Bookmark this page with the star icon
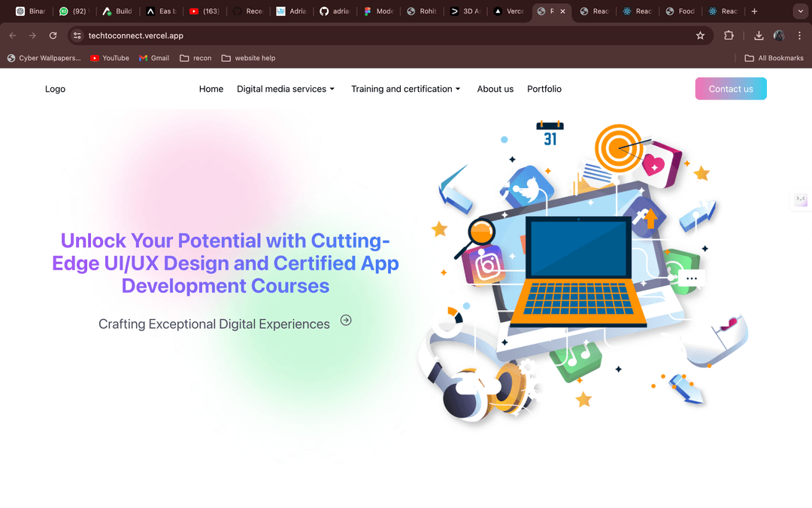The height and width of the screenshot is (508, 812). (700, 35)
